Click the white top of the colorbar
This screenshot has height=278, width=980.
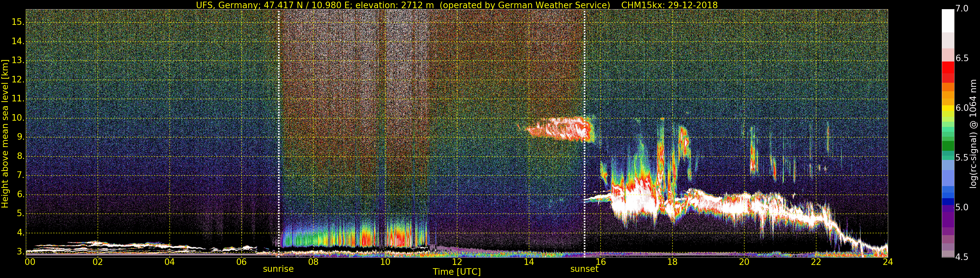click(948, 21)
